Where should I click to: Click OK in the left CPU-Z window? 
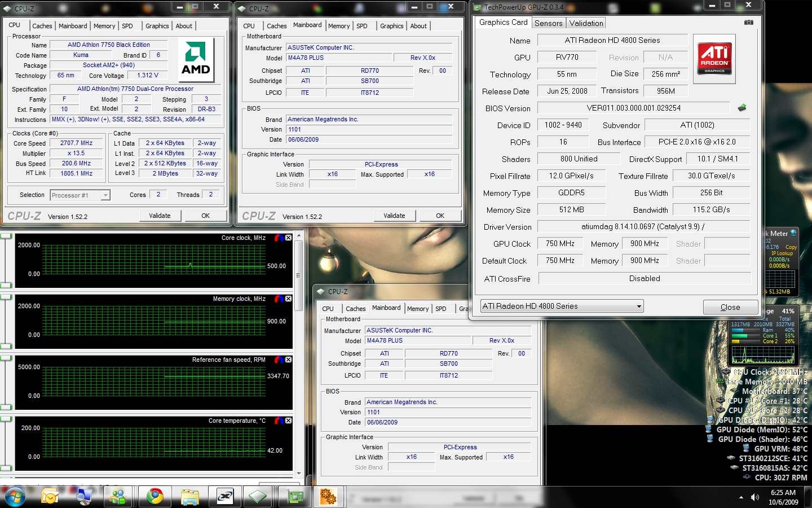[205, 216]
